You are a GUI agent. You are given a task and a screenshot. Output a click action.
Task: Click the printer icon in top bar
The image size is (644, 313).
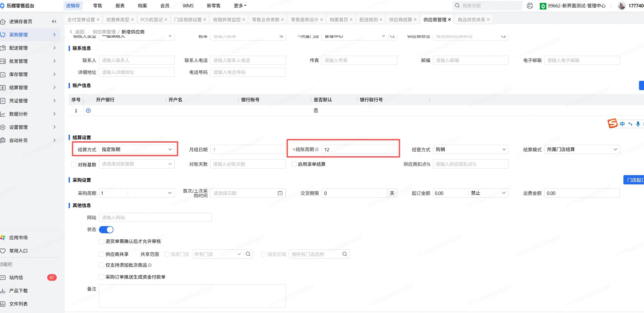tap(530, 6)
